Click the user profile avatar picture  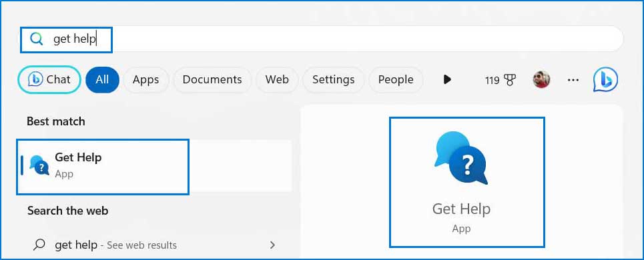(x=541, y=79)
